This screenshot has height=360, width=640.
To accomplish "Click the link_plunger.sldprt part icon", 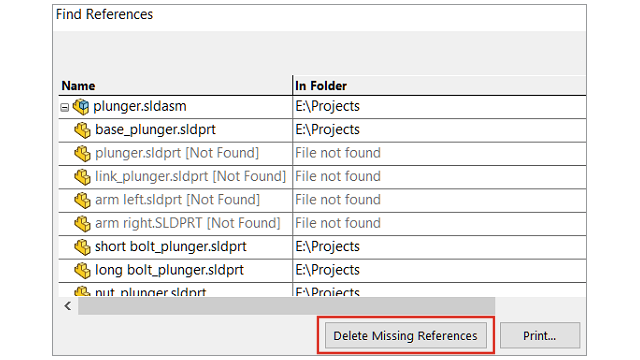I will [x=82, y=177].
